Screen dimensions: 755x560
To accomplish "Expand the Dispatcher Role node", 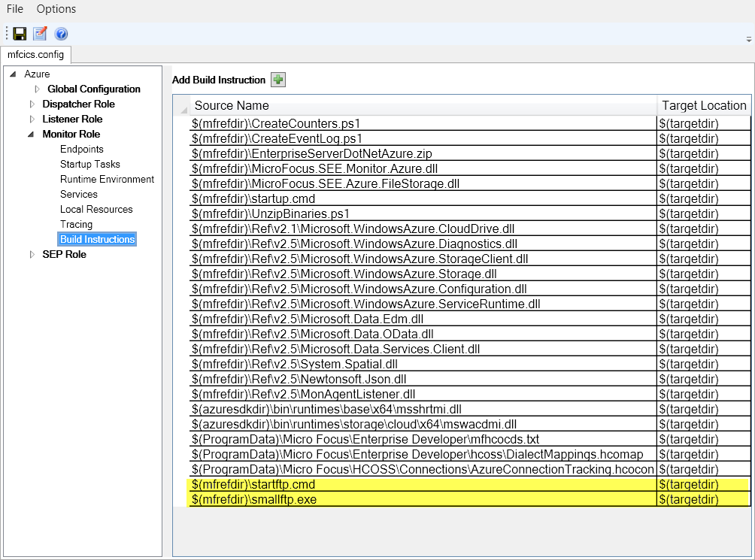I will tap(32, 104).
